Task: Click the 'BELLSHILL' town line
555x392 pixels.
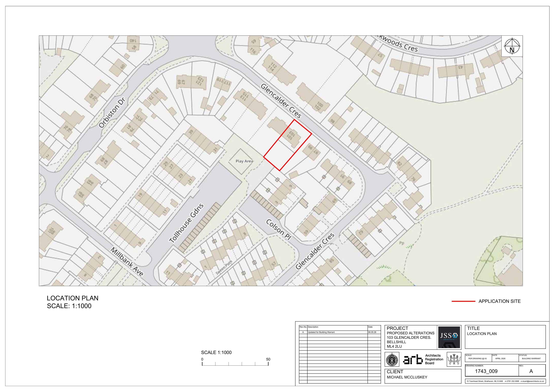Action: (396, 342)
